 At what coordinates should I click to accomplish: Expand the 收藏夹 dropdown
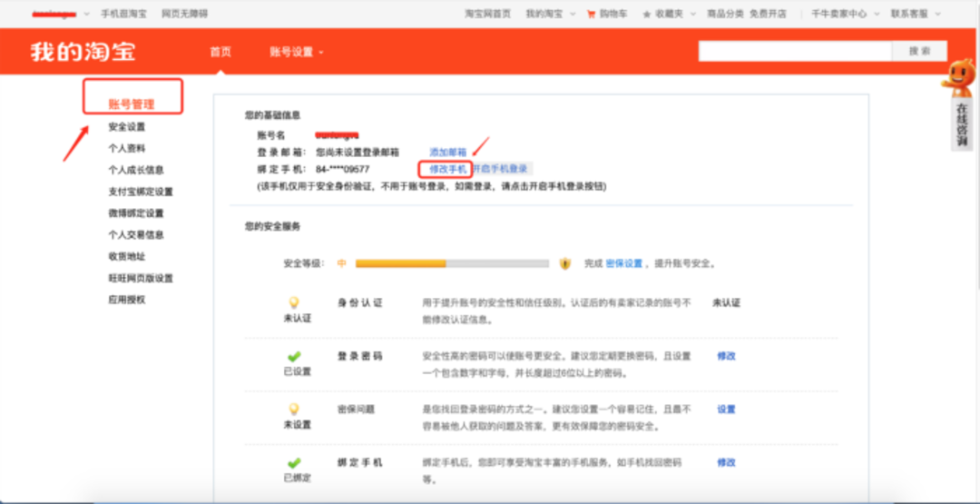tap(693, 14)
